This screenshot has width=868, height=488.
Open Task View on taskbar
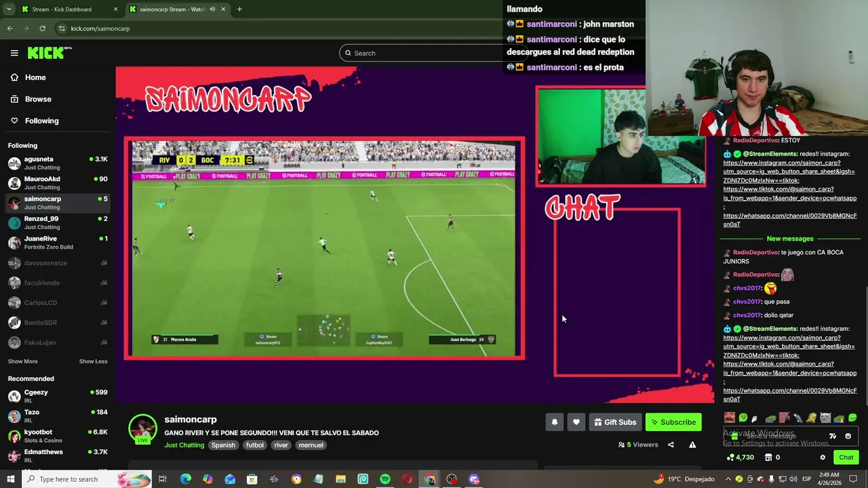pyautogui.click(x=163, y=479)
